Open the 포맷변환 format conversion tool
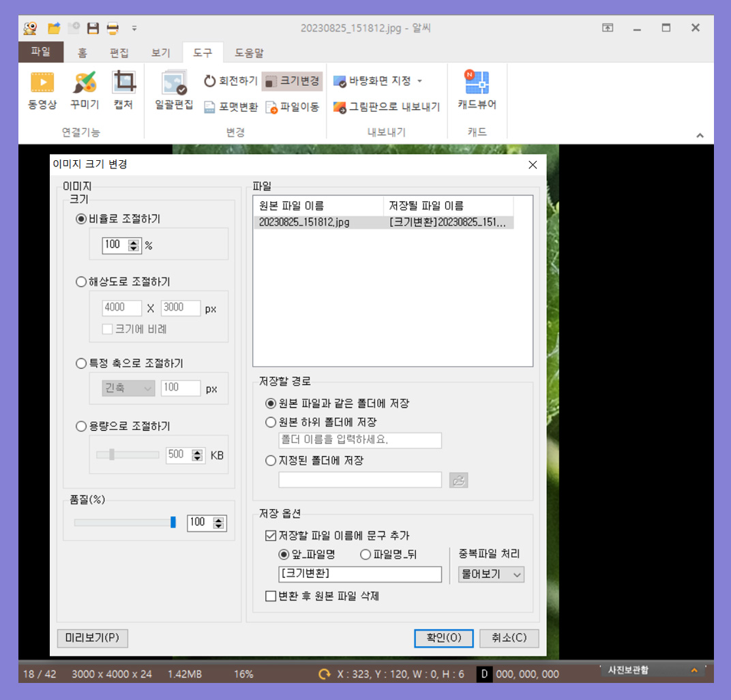This screenshot has width=731, height=700. 228,107
